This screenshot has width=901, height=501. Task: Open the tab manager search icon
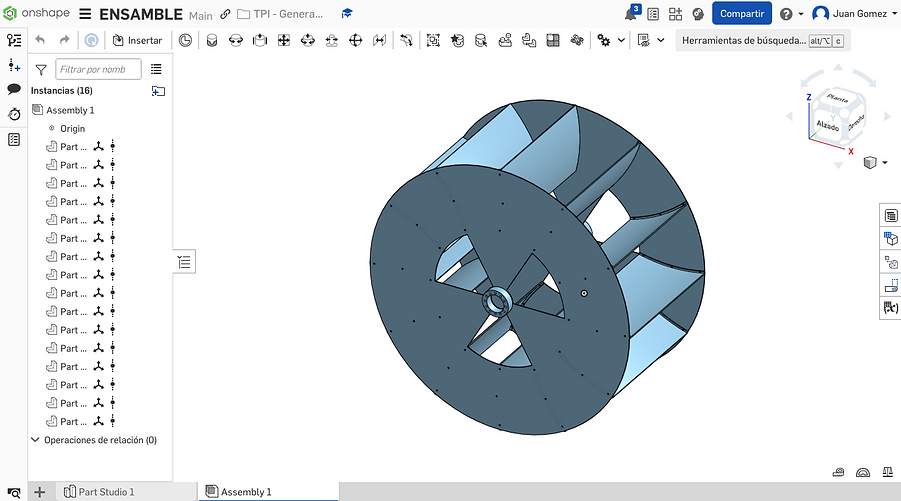point(14,492)
